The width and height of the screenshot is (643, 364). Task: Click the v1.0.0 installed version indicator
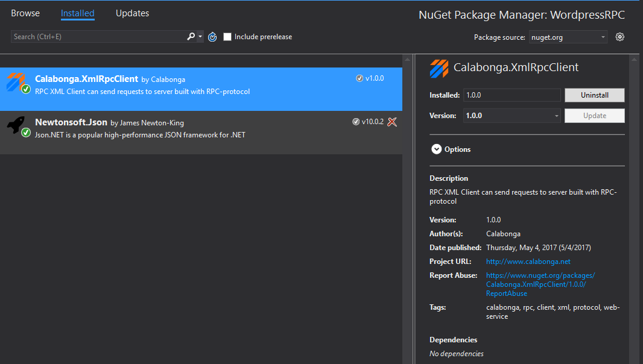click(370, 78)
